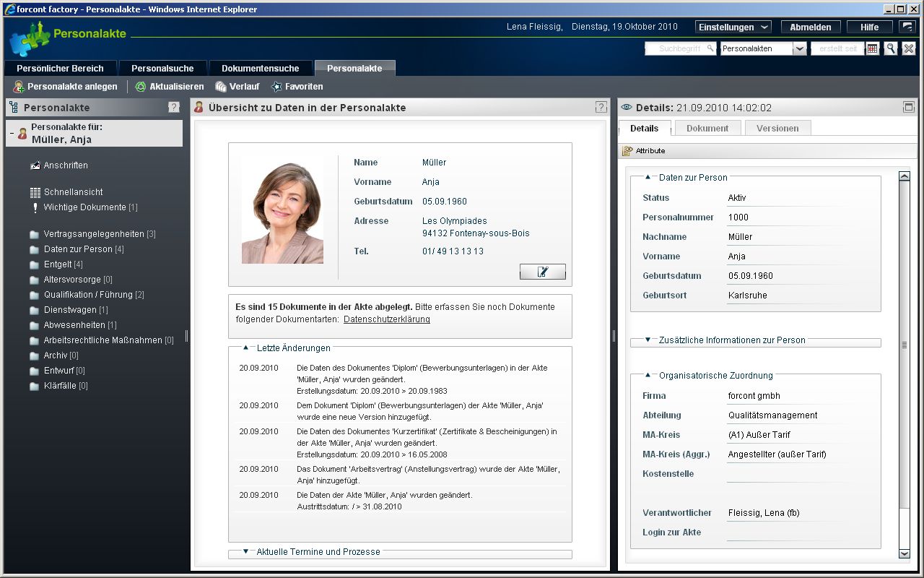Start search with the magnifier button
924x578 pixels.
891,48
